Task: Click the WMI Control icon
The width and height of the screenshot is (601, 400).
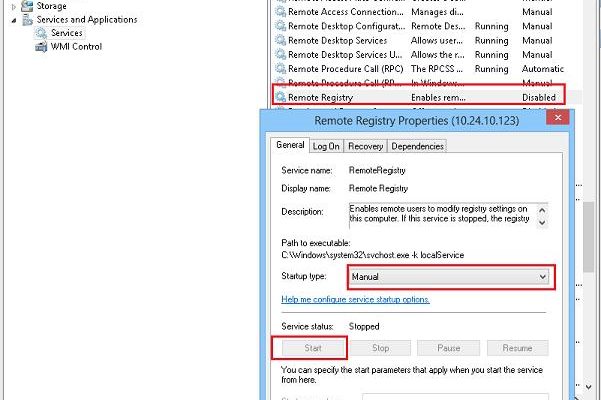Action: (42, 46)
